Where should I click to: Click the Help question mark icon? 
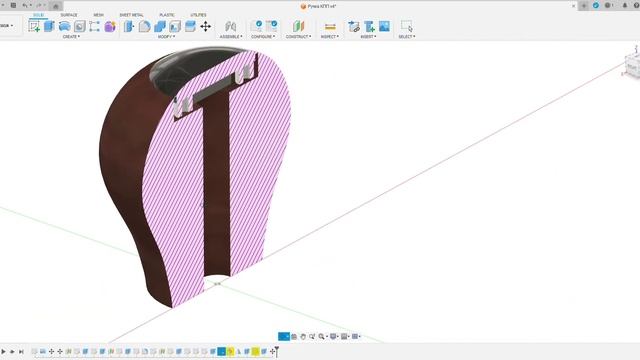click(636, 6)
